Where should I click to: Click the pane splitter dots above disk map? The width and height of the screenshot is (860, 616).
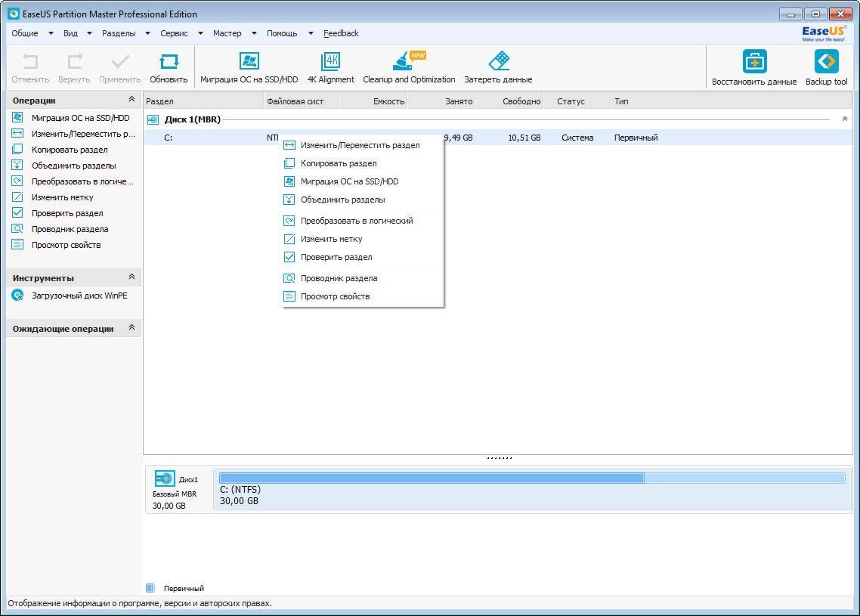click(499, 457)
